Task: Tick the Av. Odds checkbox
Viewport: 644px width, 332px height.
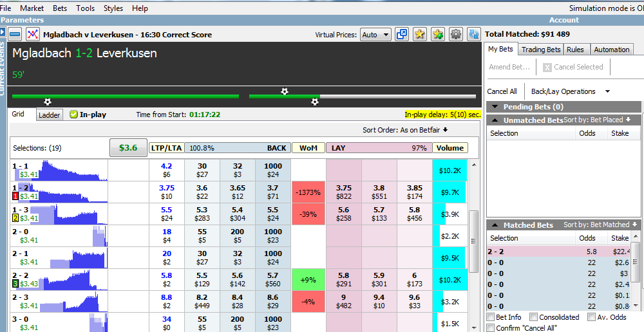Action: click(591, 317)
